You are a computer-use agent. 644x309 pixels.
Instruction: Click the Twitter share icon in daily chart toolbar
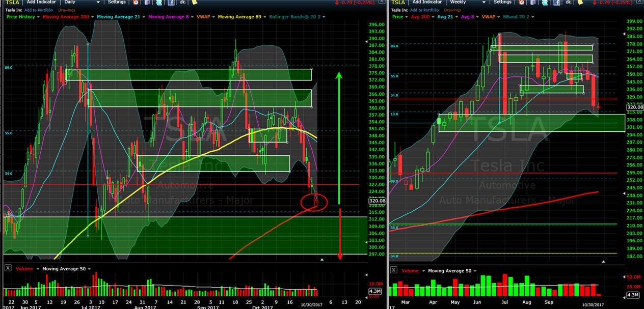(x=159, y=3)
